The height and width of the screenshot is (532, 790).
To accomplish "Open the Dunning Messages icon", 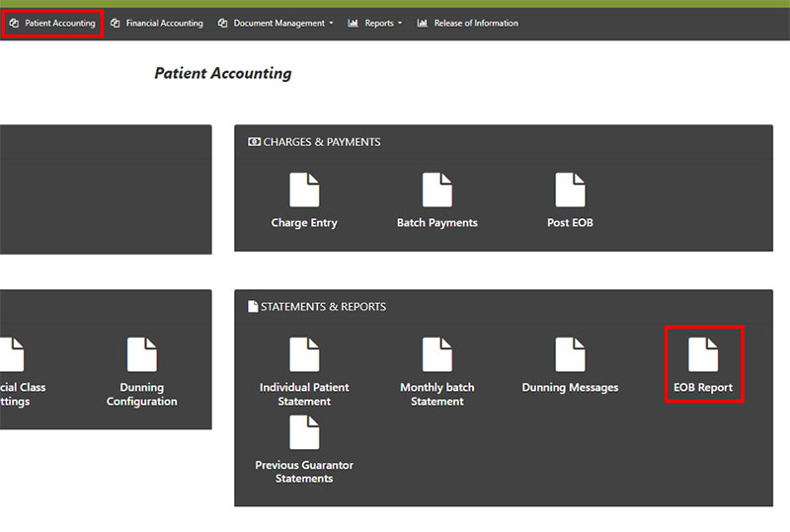I will (570, 354).
